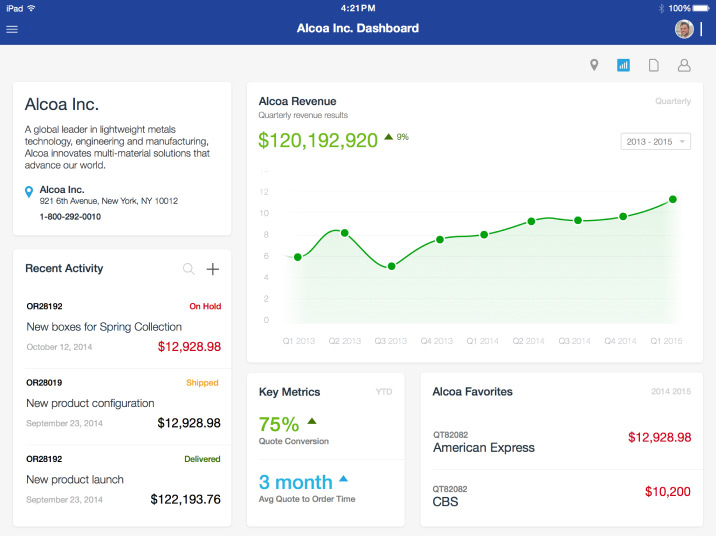Click the $122,193.76 amount

point(185,499)
